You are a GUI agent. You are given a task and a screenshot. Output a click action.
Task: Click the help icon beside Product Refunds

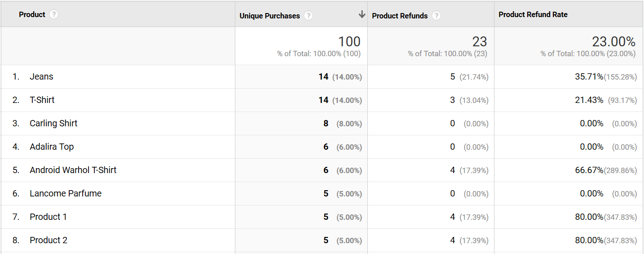click(436, 16)
